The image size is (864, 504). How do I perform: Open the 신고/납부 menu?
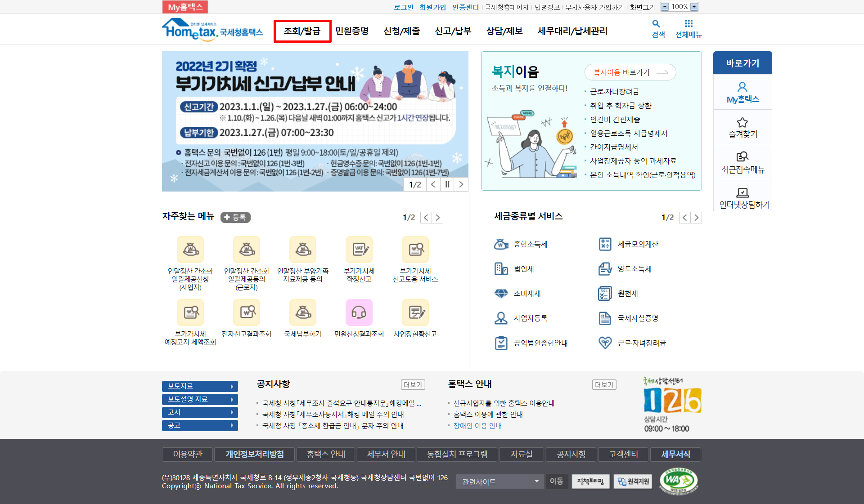pyautogui.click(x=453, y=31)
